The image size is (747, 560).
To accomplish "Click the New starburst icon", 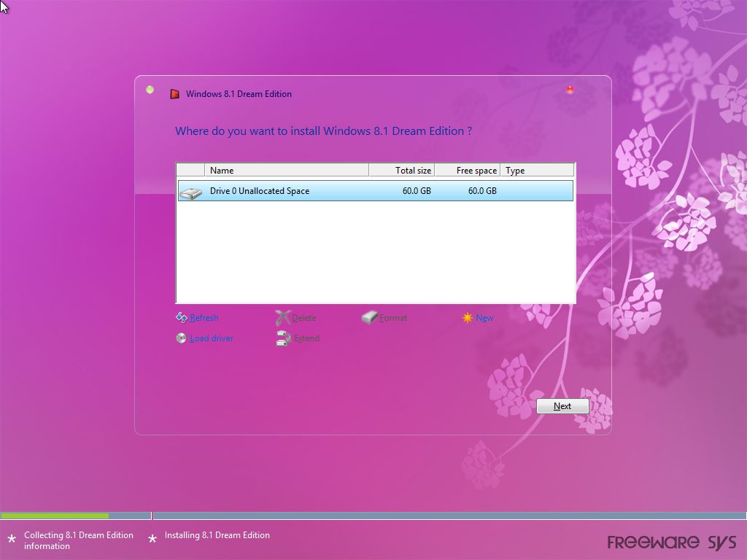I will (x=468, y=318).
